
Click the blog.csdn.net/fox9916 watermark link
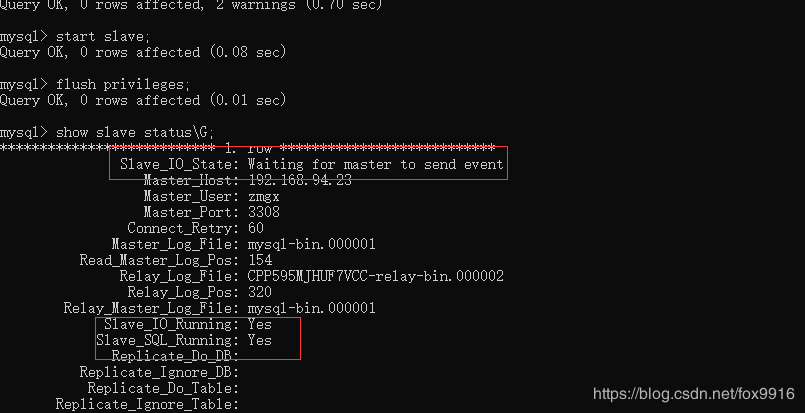point(694,394)
